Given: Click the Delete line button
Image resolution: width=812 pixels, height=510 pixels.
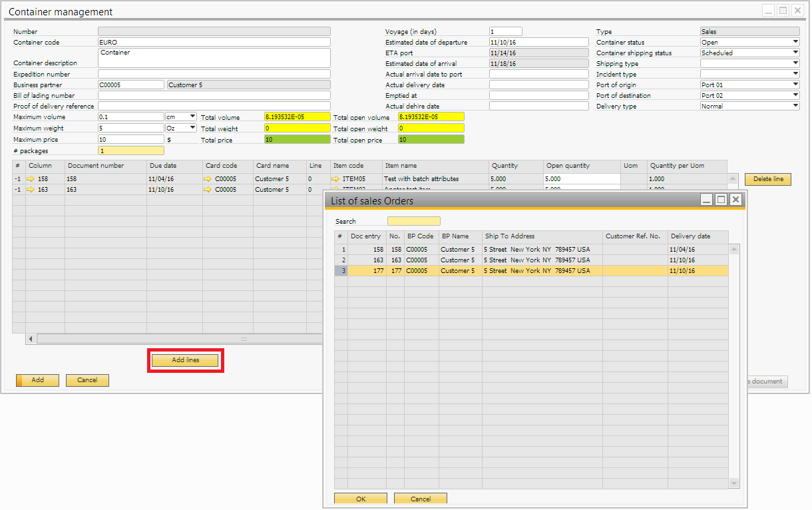Looking at the screenshot, I should tap(768, 179).
